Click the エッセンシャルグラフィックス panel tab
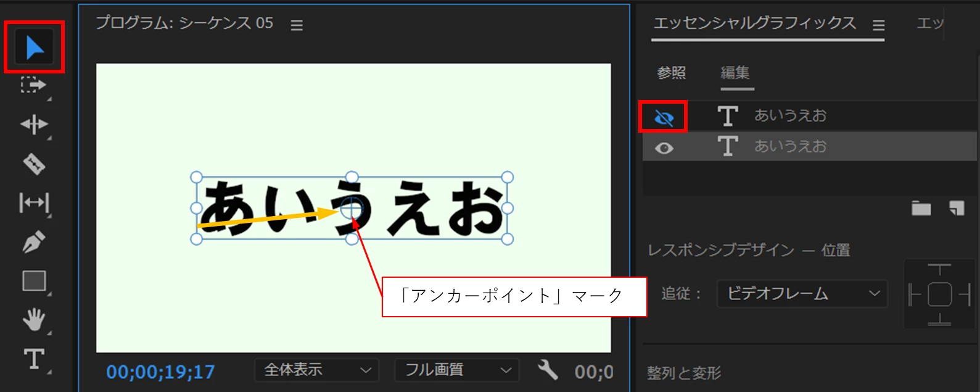The height and width of the screenshot is (392, 980). coord(754,23)
